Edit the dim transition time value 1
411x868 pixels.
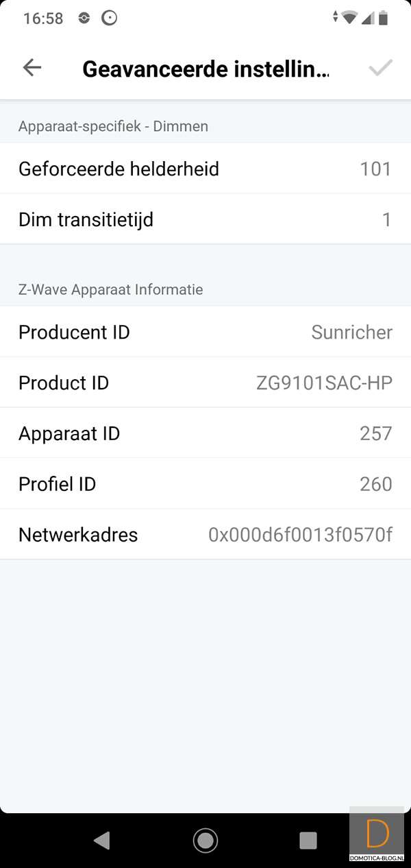pyautogui.click(x=386, y=219)
